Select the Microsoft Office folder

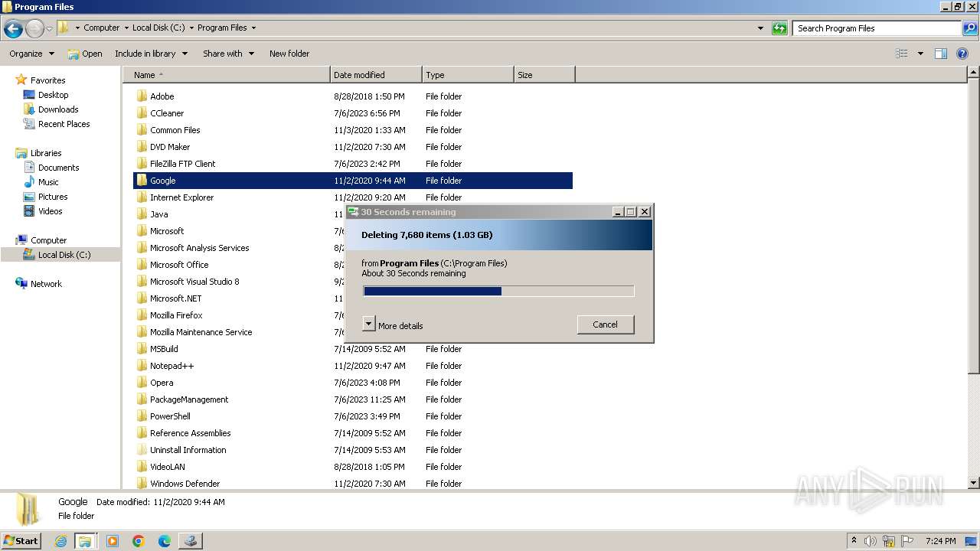[179, 265]
